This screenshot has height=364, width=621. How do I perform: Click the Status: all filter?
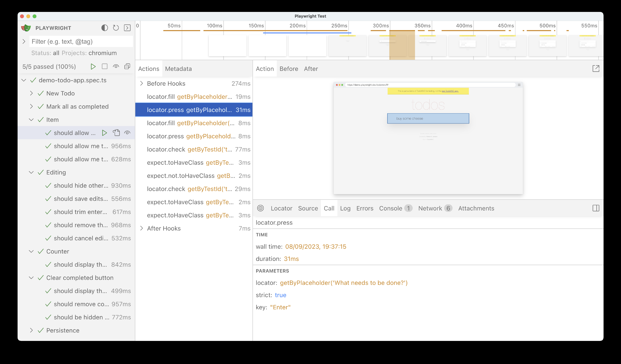point(45,53)
